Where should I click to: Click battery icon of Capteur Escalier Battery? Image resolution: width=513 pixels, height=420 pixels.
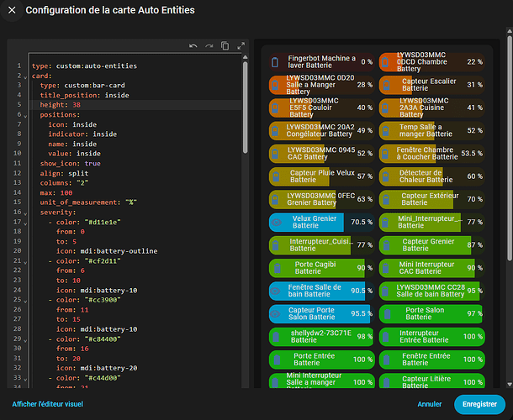pyautogui.click(x=386, y=85)
